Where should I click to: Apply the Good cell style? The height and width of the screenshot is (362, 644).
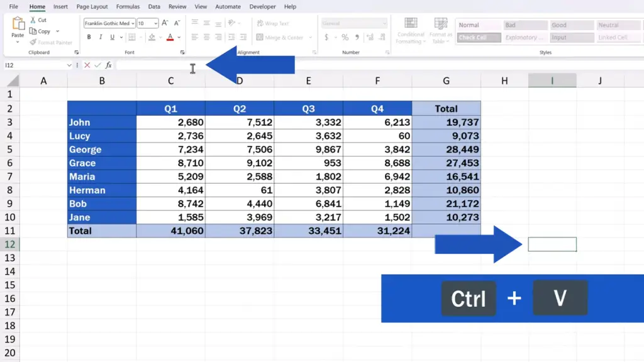click(x=571, y=25)
